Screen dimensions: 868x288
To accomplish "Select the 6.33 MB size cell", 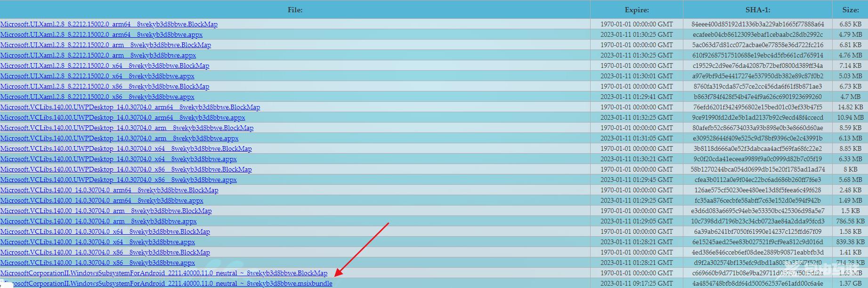I will pyautogui.click(x=851, y=159).
